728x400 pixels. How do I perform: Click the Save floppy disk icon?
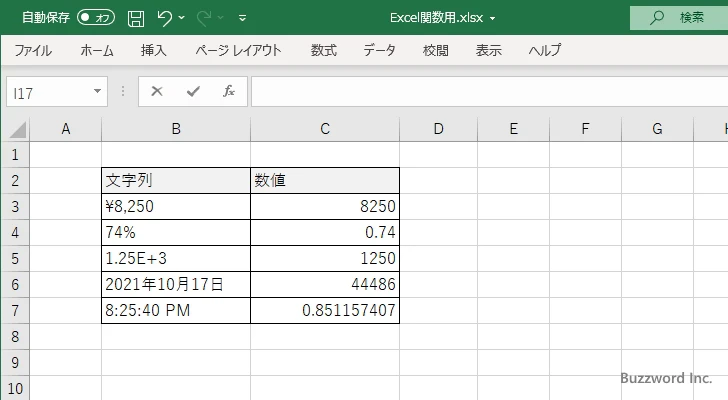(136, 18)
